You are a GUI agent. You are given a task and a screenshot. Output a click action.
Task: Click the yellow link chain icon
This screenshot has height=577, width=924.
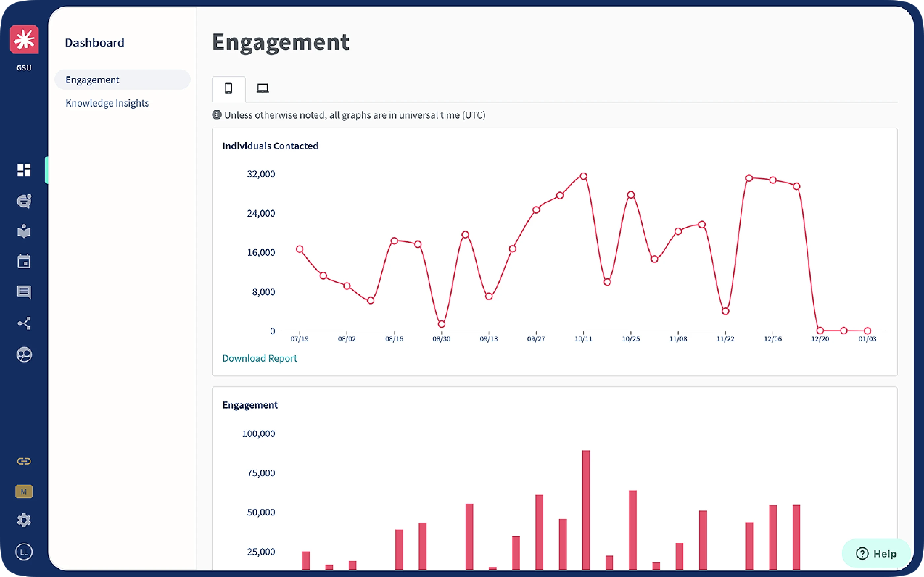[x=24, y=461]
